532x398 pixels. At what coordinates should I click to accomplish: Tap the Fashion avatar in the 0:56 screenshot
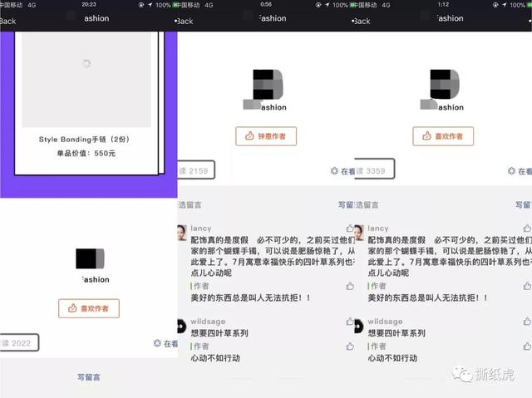(x=268, y=85)
